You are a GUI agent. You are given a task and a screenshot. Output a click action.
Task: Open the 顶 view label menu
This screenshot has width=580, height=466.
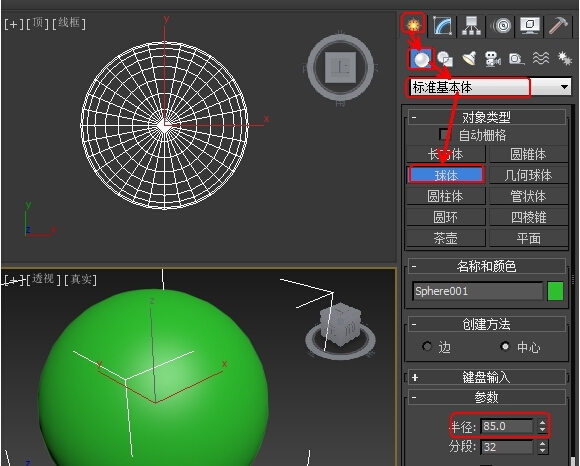pyautogui.click(x=37, y=23)
